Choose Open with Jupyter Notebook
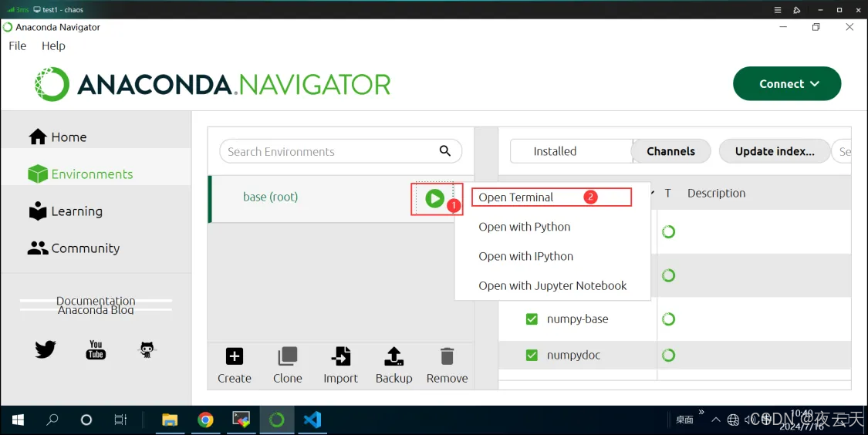 tap(552, 285)
